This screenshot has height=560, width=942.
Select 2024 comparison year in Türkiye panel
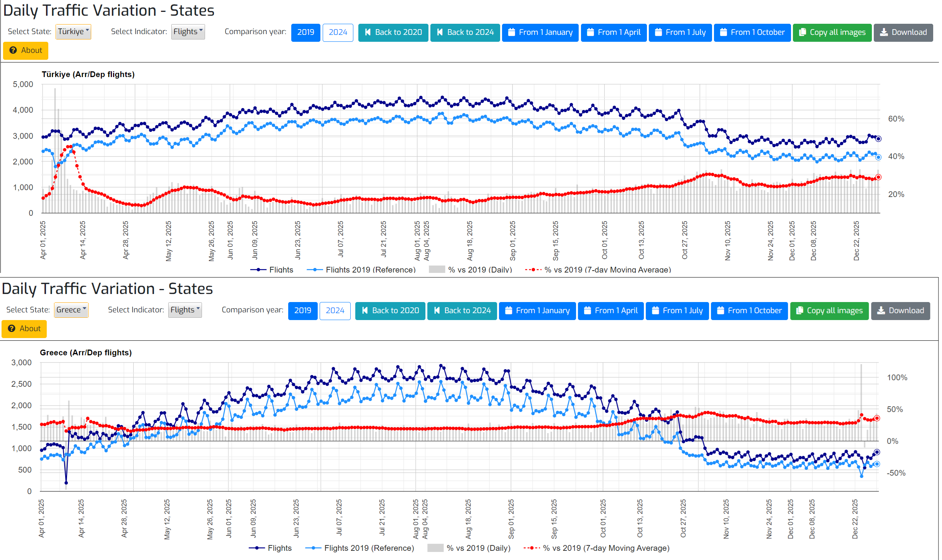(x=338, y=32)
